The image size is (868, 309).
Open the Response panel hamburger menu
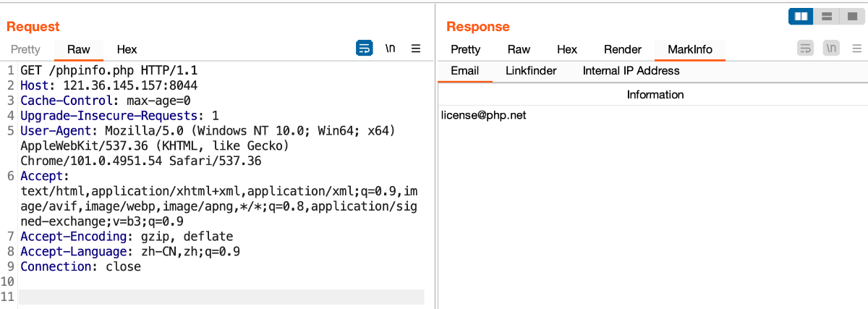pos(856,48)
